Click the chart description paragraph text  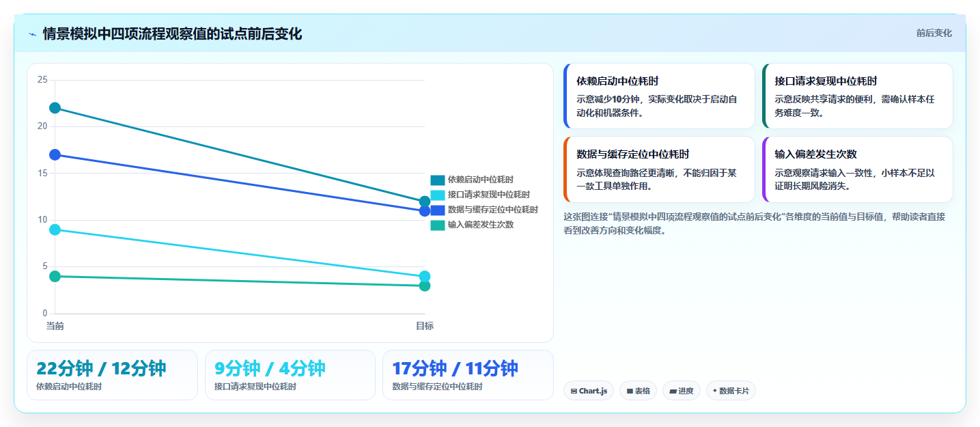coord(758,223)
